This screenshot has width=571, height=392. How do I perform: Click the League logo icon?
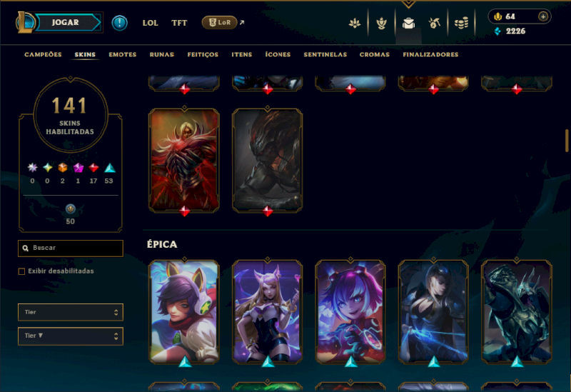tap(25, 22)
